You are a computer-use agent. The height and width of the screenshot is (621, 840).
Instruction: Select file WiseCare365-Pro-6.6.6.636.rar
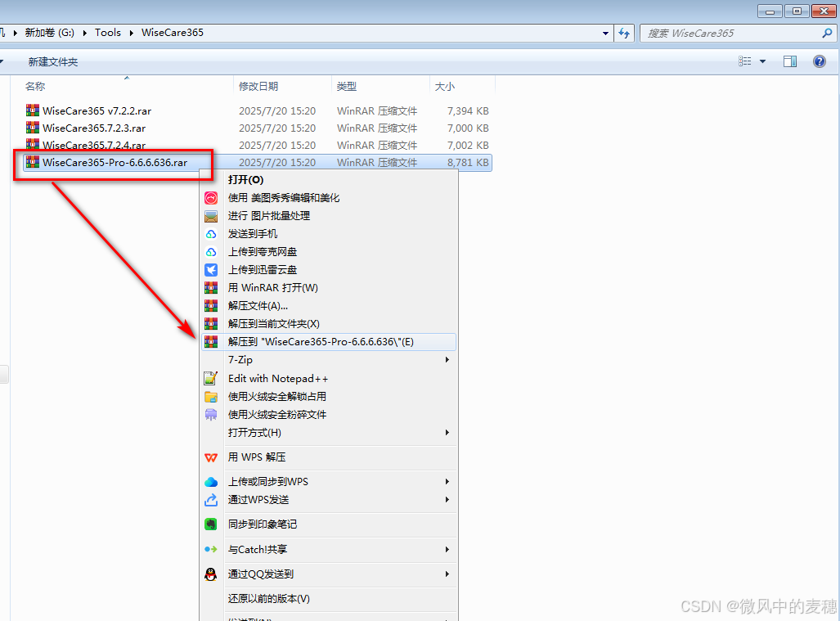(x=115, y=162)
